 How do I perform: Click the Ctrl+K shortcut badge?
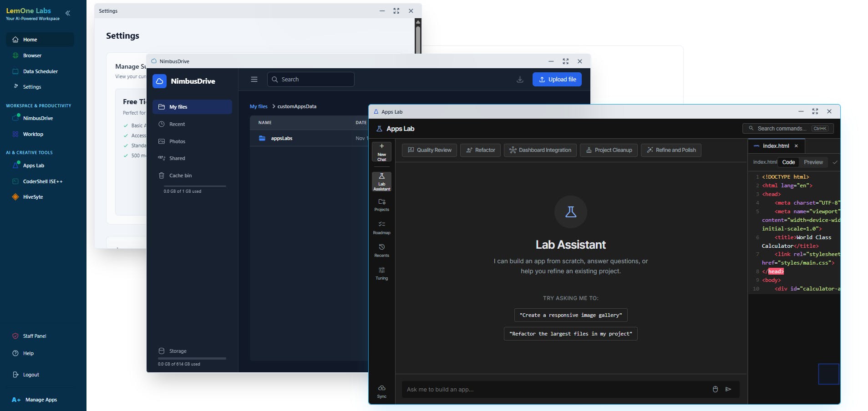coord(820,129)
